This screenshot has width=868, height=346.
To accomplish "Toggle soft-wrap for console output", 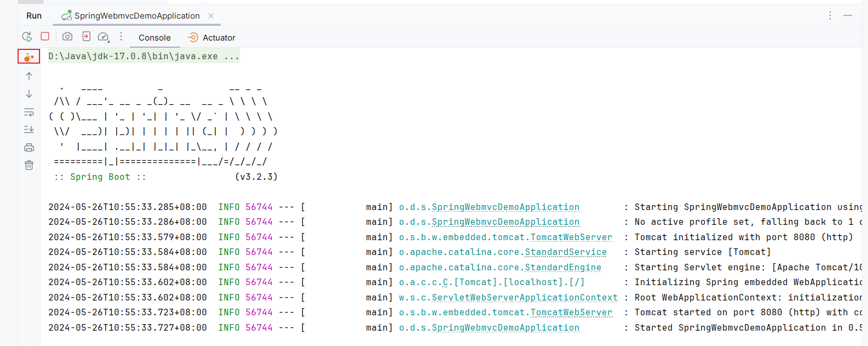I will click(x=29, y=112).
